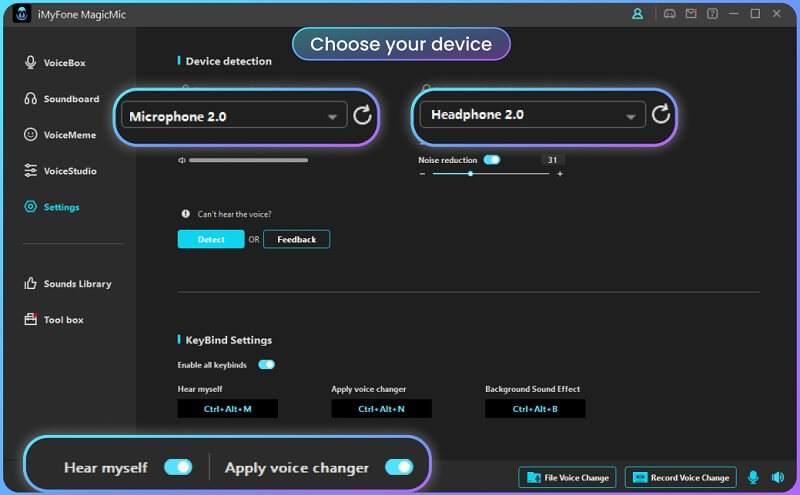Click the iMyFone MagicMic app logo
The image size is (800, 495).
(21, 14)
